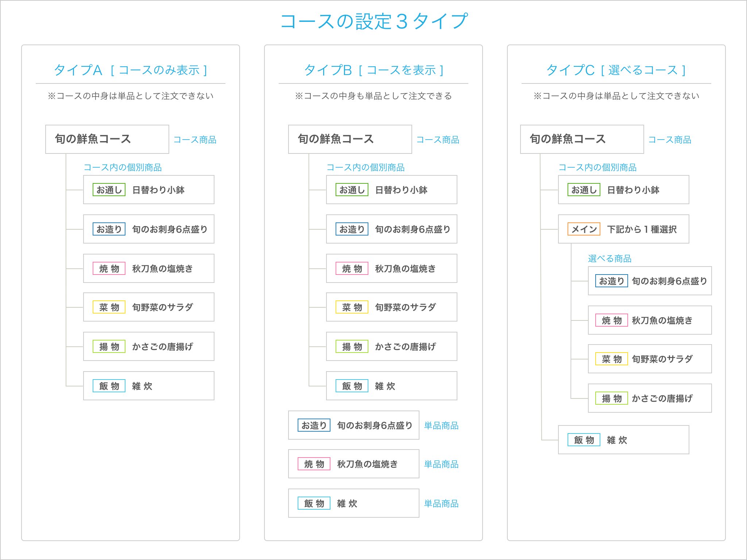Click the Type B note コースの中身も単品として注文できる
Screen dimensions: 747x560
tap(373, 96)
